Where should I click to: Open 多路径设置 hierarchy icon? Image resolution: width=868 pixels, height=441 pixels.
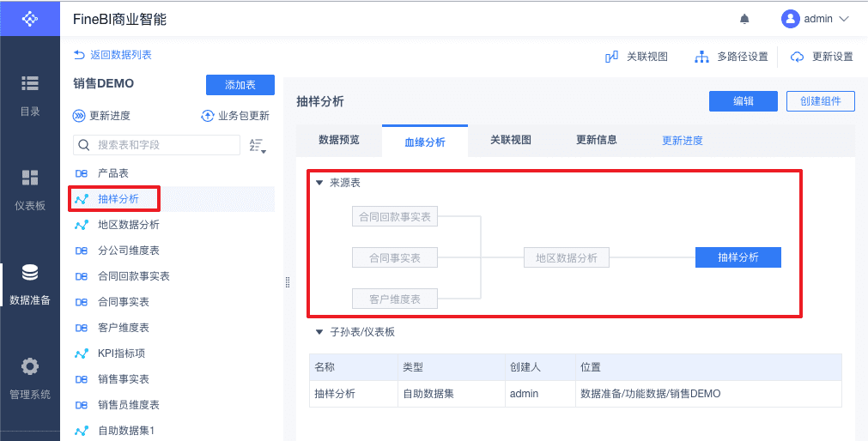701,57
